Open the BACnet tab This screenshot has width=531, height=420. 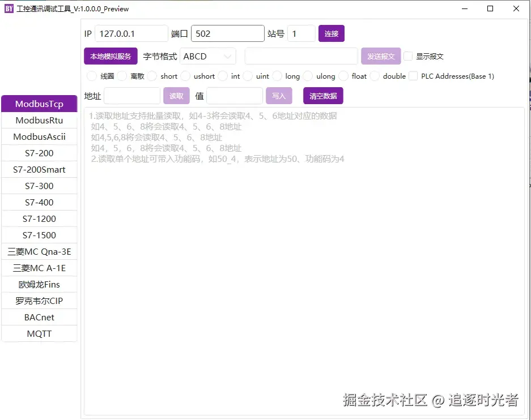point(39,318)
